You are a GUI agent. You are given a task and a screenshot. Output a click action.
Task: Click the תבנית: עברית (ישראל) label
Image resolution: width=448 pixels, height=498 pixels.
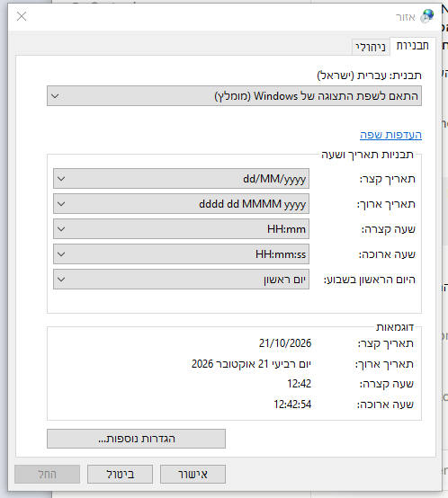(x=369, y=76)
